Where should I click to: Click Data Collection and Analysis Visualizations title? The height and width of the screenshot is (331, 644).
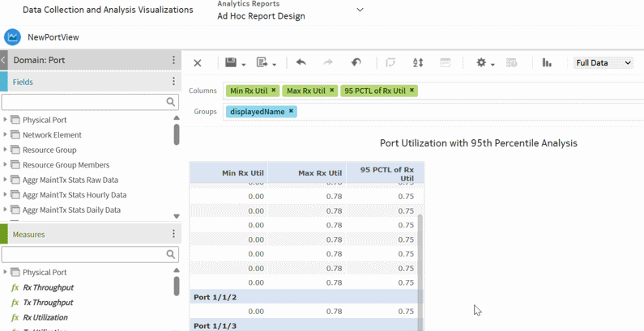click(x=108, y=10)
